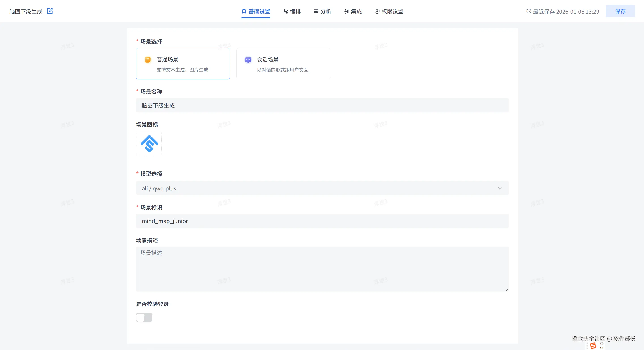Click the 场景名称 input field
Image resolution: width=644 pixels, height=350 pixels.
pyautogui.click(x=322, y=105)
